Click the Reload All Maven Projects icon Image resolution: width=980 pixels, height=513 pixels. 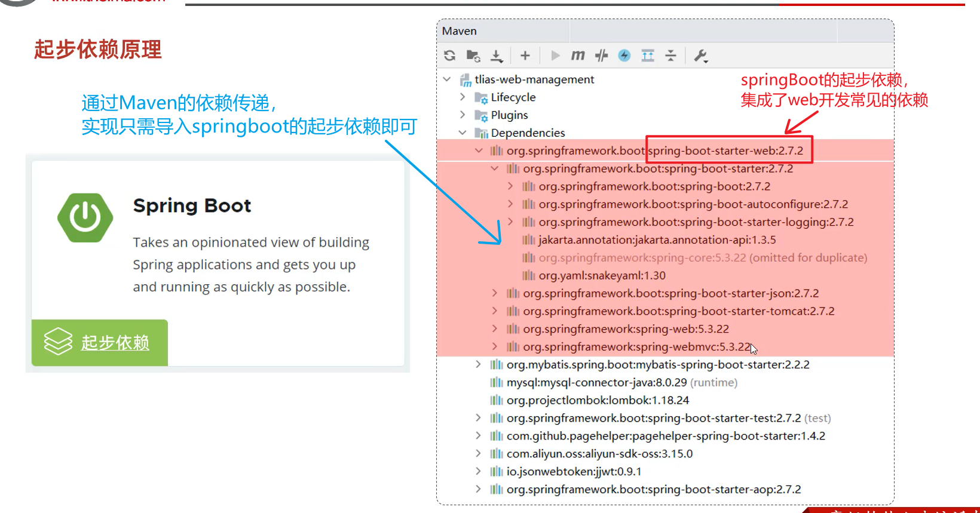(450, 56)
